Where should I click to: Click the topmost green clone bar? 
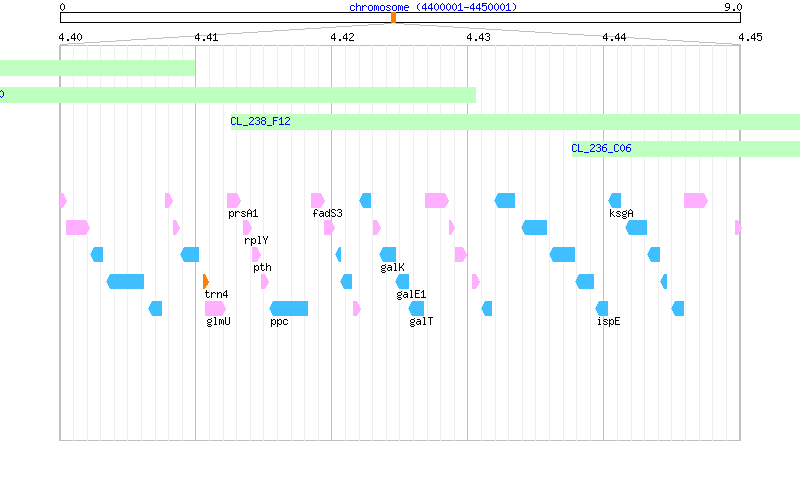click(x=97, y=68)
